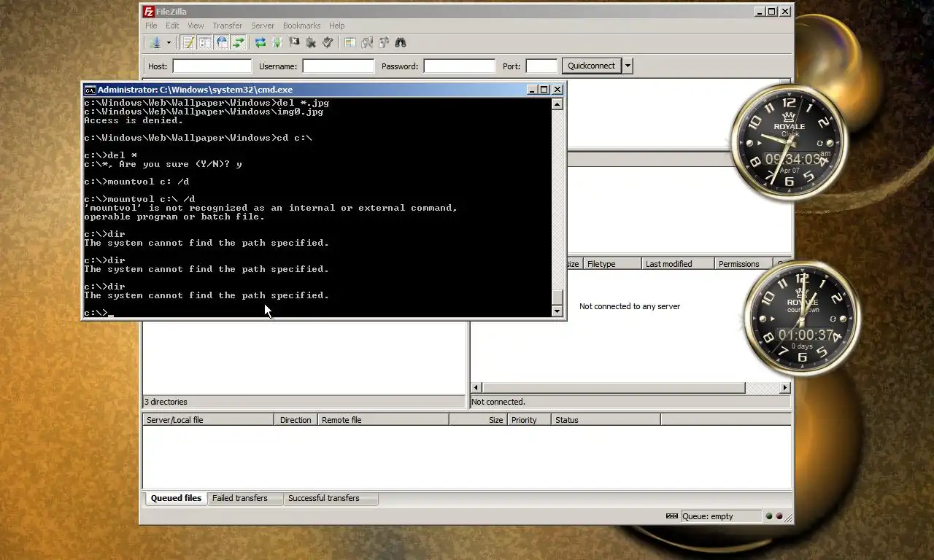Click the FileZilla title bar logo icon
Screen dimensions: 934x560
pyautogui.click(x=149, y=12)
